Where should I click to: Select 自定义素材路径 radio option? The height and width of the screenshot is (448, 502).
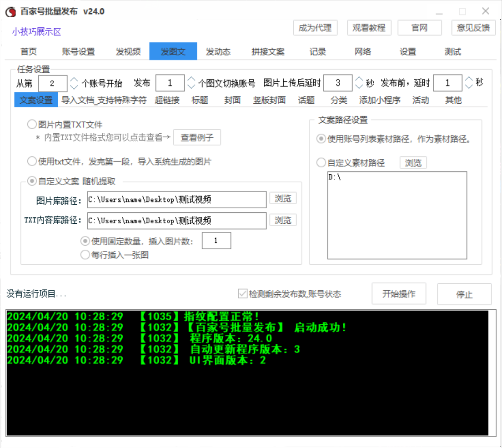click(321, 162)
